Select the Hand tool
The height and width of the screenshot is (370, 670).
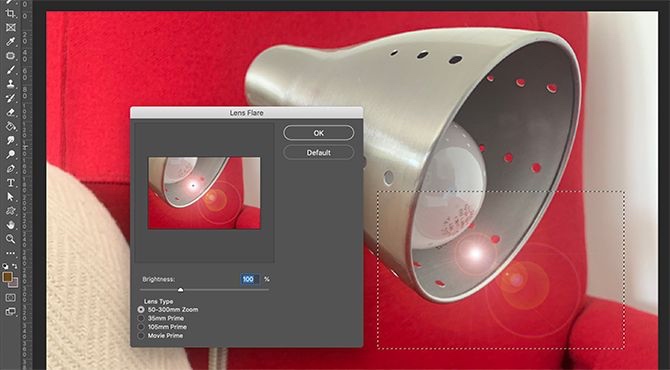pyautogui.click(x=11, y=225)
